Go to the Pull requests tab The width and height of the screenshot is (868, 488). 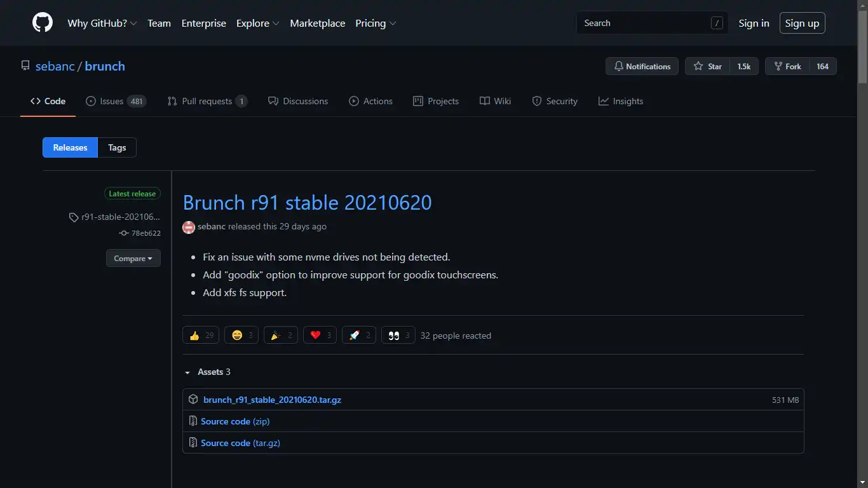tap(207, 101)
